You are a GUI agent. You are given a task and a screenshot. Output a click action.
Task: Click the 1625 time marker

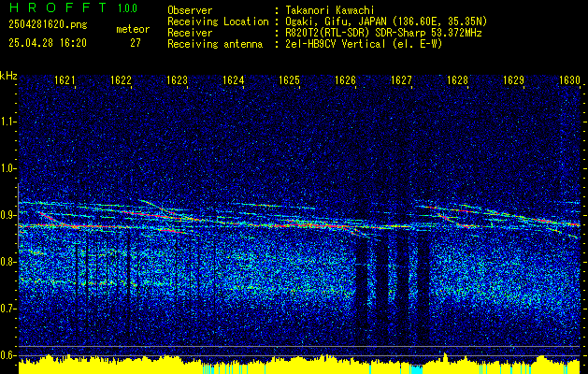[x=290, y=80]
